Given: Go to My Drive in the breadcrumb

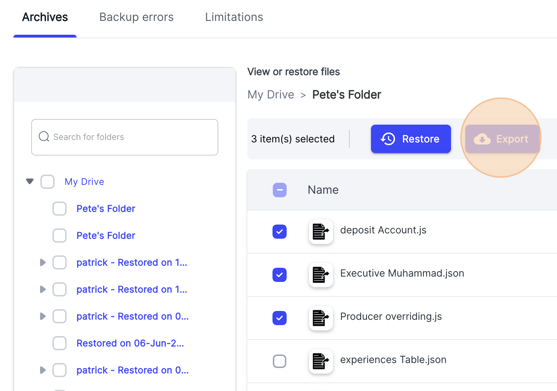Looking at the screenshot, I should [x=271, y=94].
